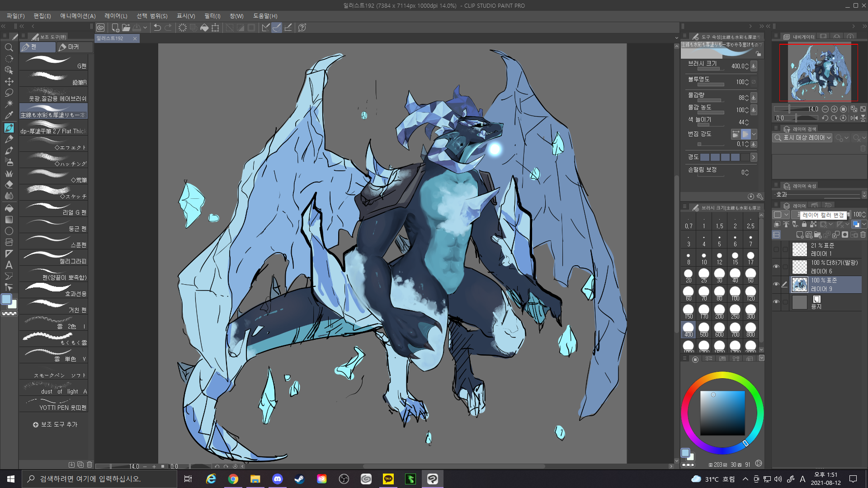Click the Save icon in toolbar

[137, 28]
